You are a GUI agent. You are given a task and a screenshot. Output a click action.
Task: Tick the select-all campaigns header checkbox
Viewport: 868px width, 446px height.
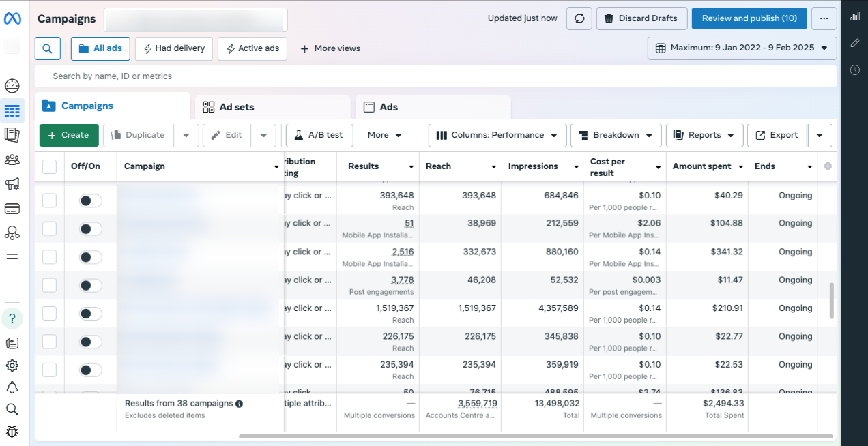point(50,166)
